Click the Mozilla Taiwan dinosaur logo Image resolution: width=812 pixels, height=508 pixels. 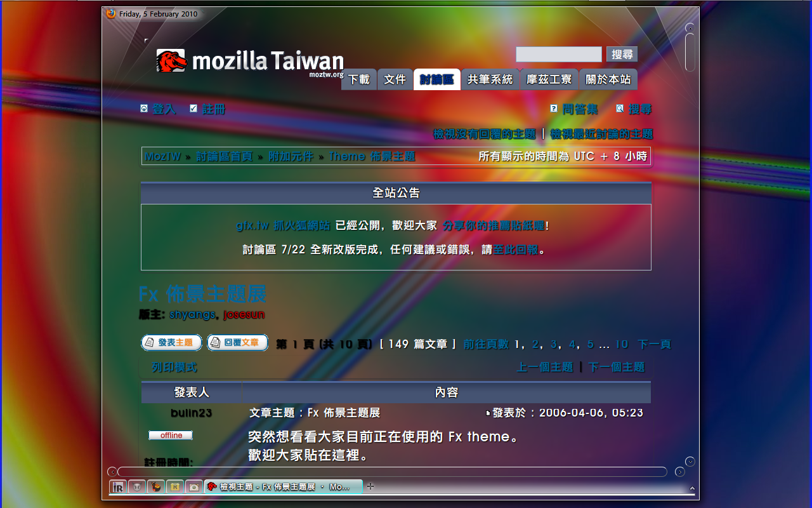click(171, 61)
